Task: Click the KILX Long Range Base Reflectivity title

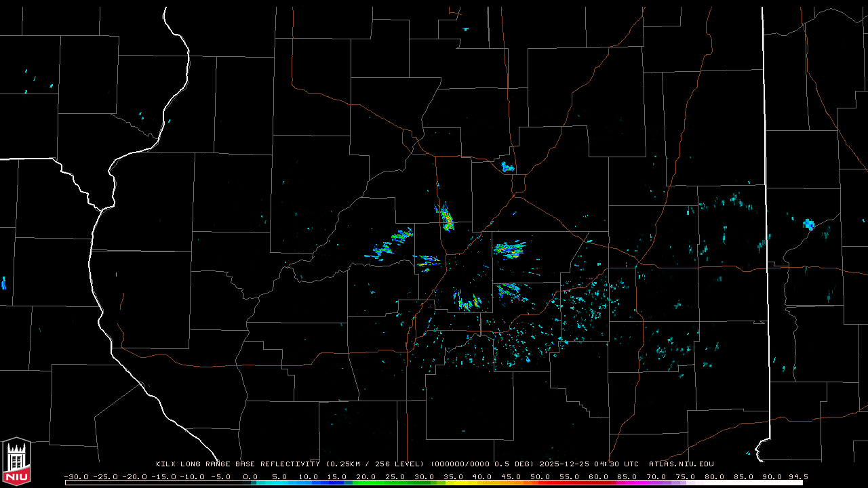Action: pos(237,464)
